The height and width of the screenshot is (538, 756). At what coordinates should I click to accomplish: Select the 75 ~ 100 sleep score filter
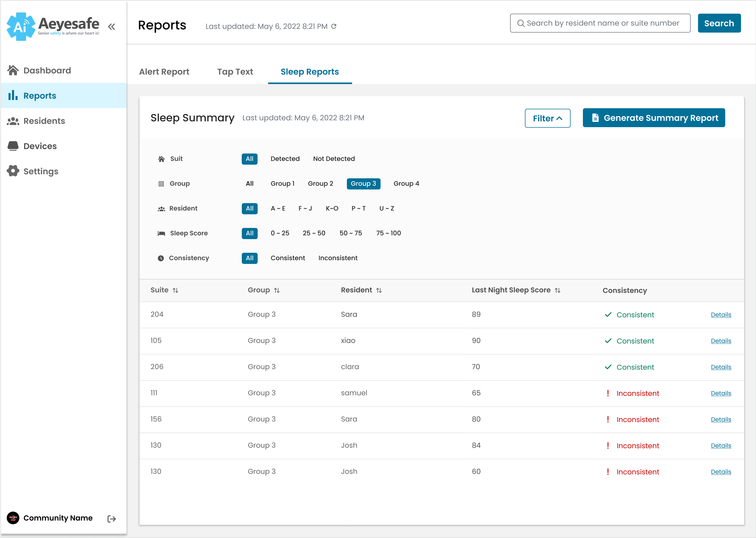pos(388,233)
